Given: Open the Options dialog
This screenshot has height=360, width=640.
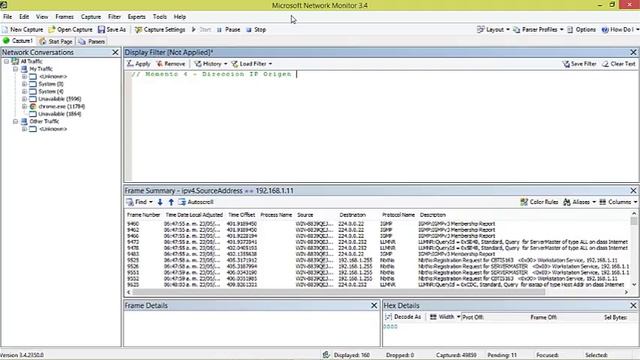Looking at the screenshot, I should pyautogui.click(x=581, y=29).
